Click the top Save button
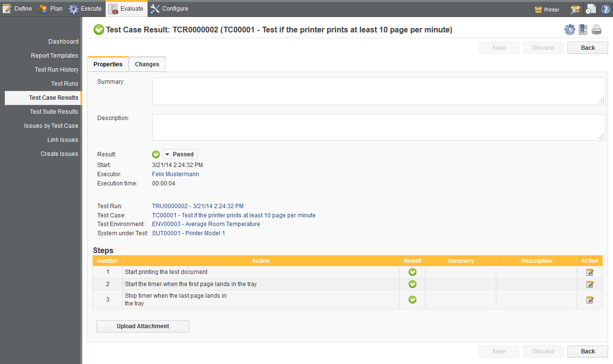Viewport: 613px width, 364px height. [x=499, y=48]
